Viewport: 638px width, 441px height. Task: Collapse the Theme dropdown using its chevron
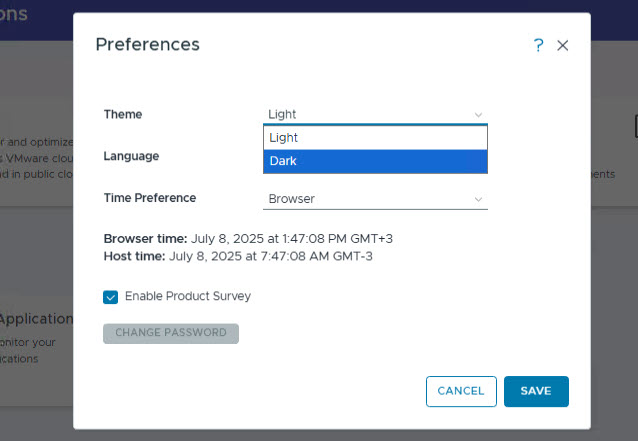pyautogui.click(x=478, y=115)
